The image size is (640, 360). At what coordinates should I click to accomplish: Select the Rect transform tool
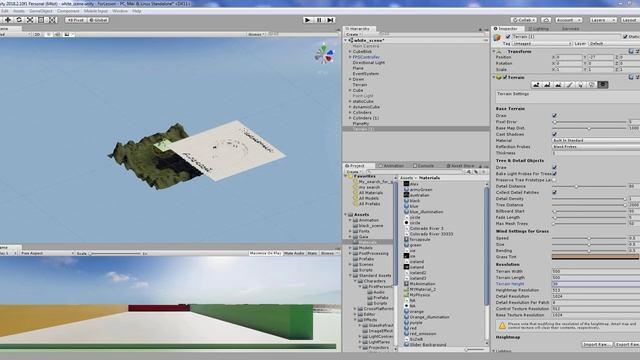pyautogui.click(x=41, y=20)
